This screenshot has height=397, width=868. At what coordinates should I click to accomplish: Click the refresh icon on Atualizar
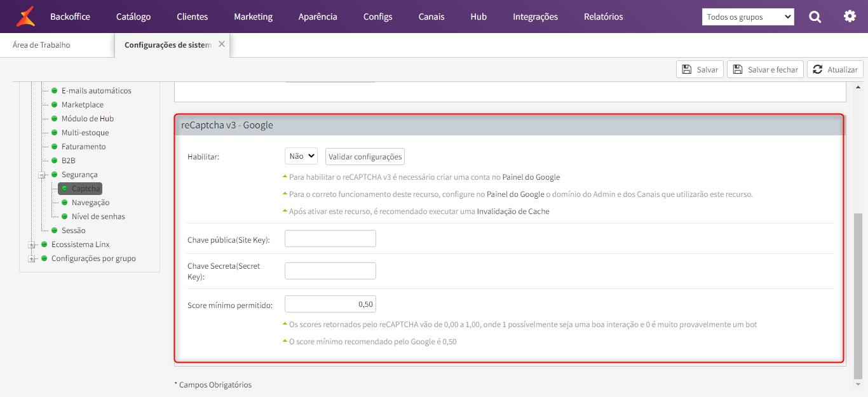pyautogui.click(x=818, y=69)
